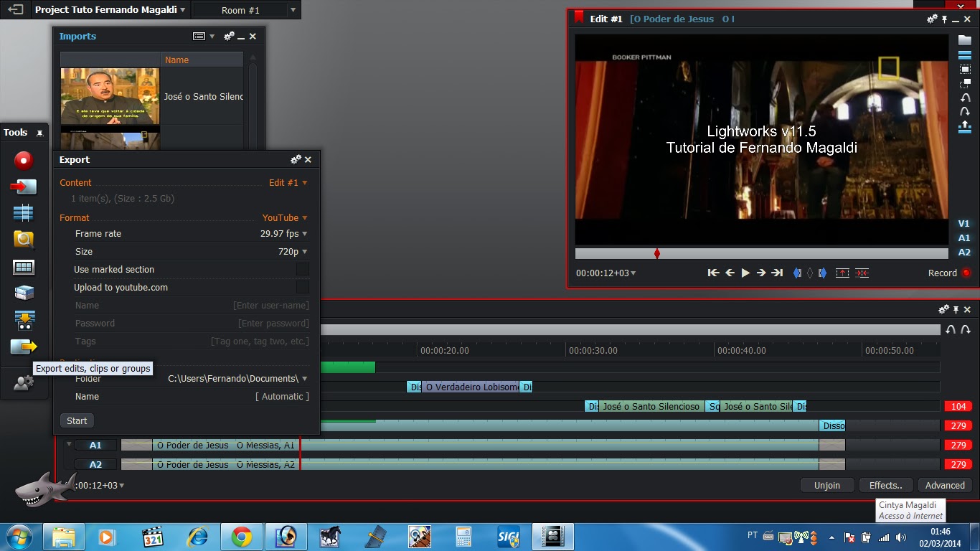Click the timeline overview scroll bar
980x551 pixels.
[630, 329]
